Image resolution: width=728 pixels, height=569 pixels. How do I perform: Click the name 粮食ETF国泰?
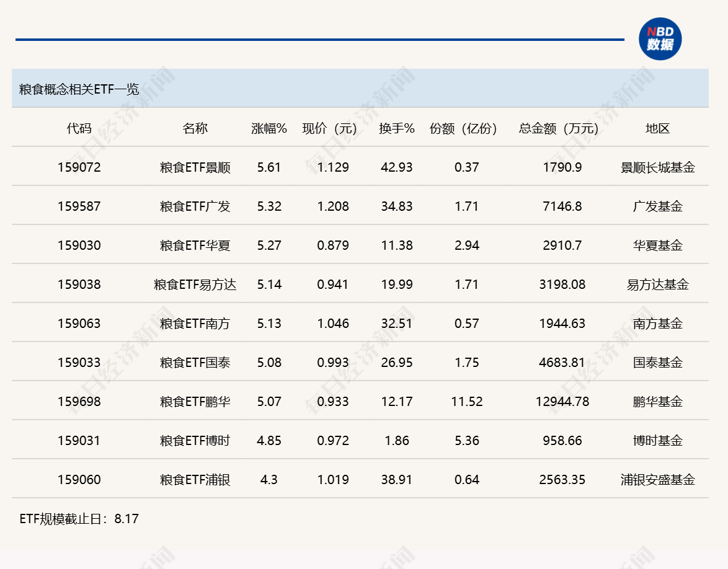tap(195, 362)
